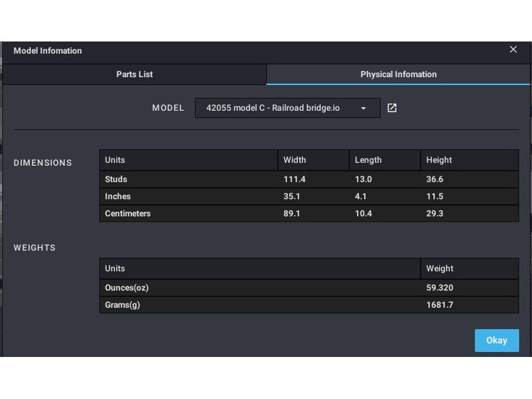This screenshot has width=532, height=399.
Task: Click the Height column header
Action: coord(439,160)
